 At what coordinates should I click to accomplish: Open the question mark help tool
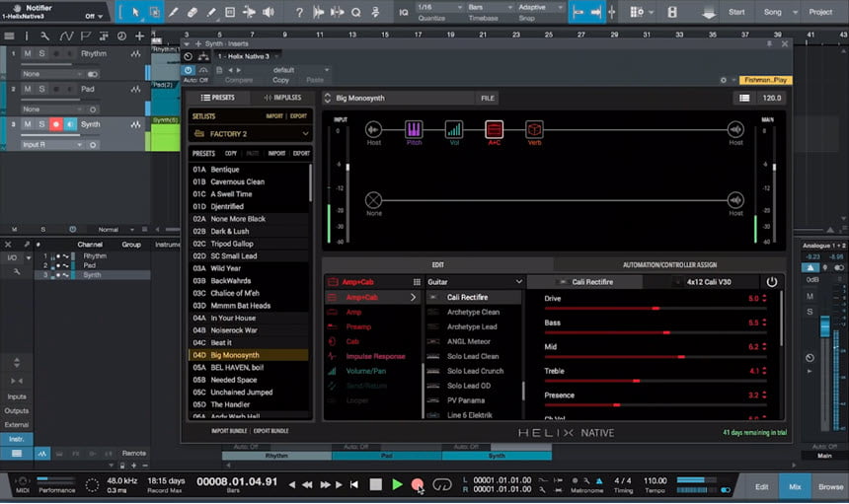(299, 12)
